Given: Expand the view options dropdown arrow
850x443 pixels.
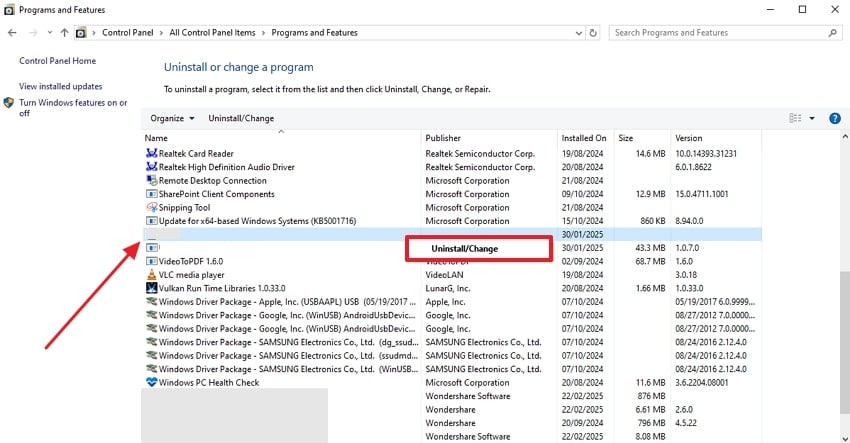Looking at the screenshot, I should 812,118.
